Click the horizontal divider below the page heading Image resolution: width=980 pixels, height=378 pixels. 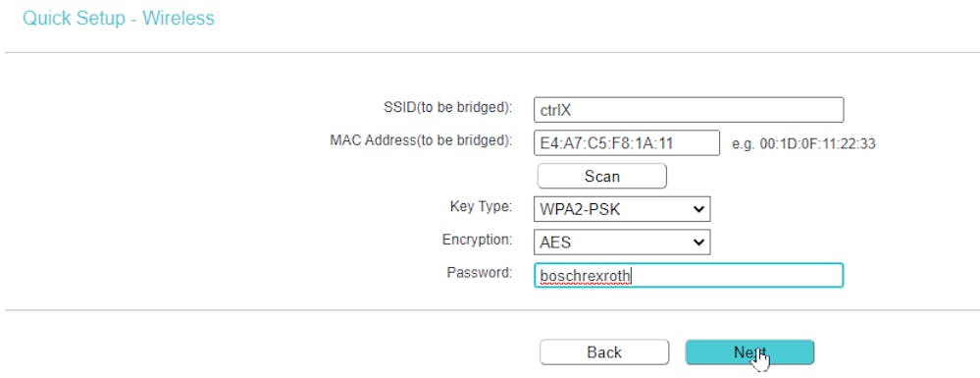tap(490, 53)
